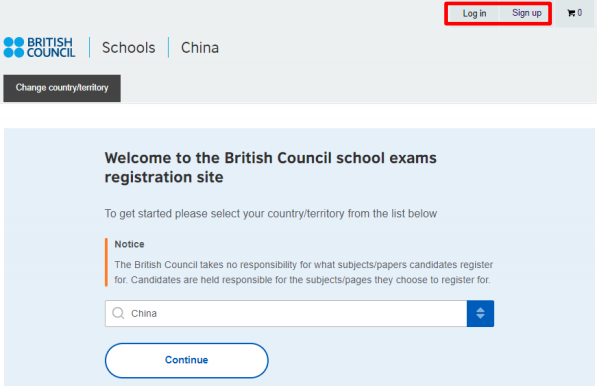Viewport: 597px width, 387px height.
Task: Click the British Council wordmark text
Action: (51, 47)
